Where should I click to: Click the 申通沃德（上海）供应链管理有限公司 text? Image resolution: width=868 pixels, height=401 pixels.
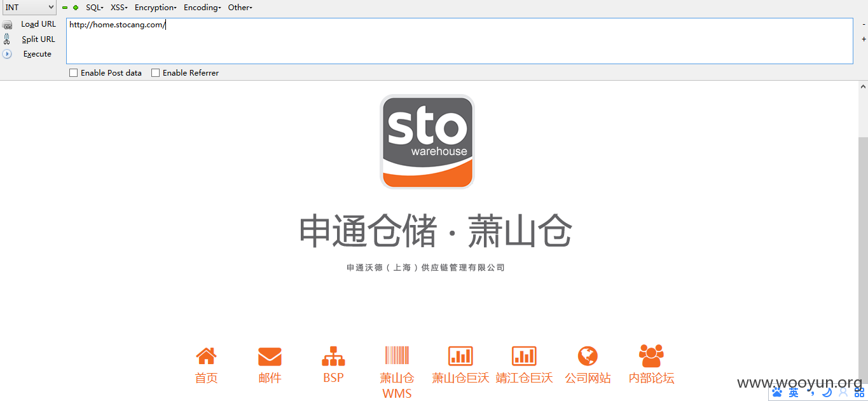point(426,268)
